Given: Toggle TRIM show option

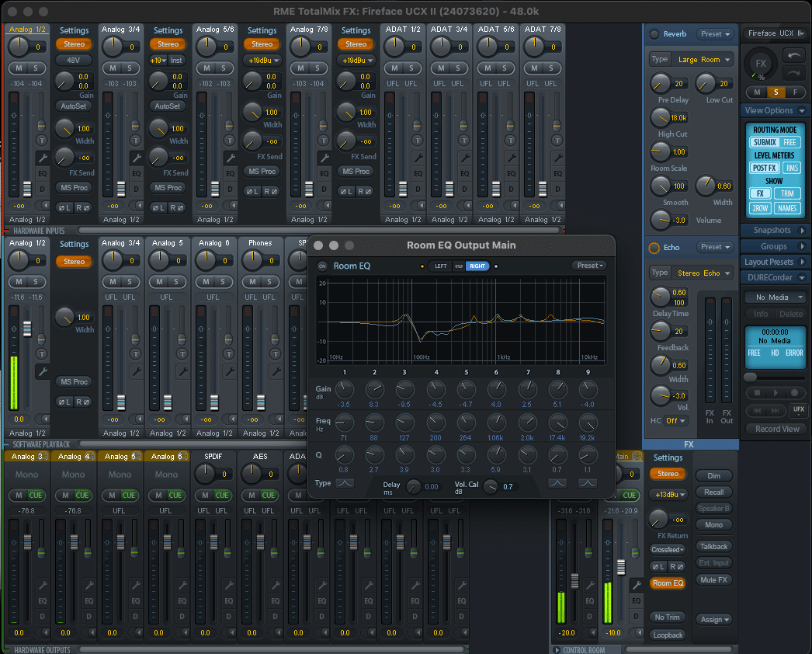Looking at the screenshot, I should (787, 194).
